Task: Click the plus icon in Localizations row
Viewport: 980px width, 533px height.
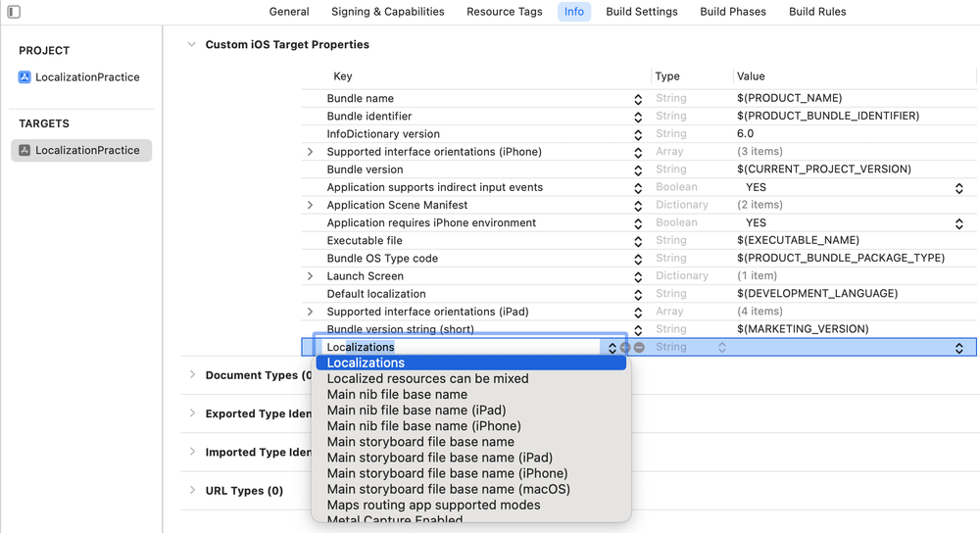Action: [625, 348]
